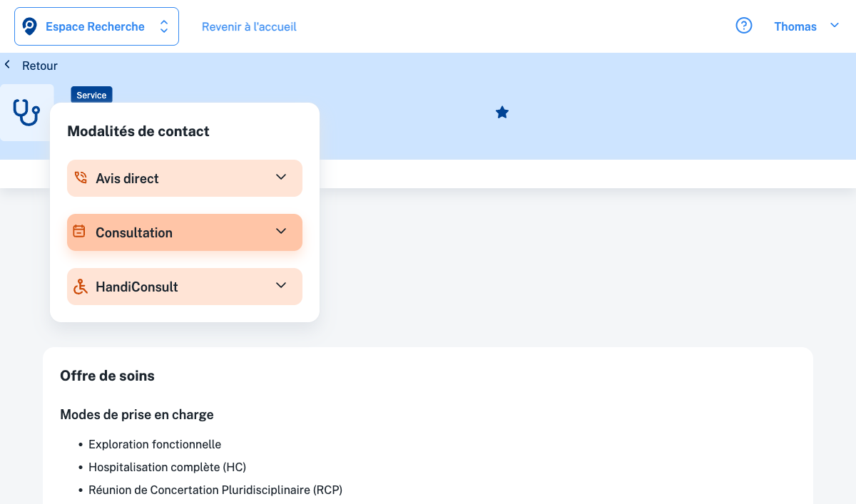The height and width of the screenshot is (504, 856).
Task: Click the Exploration fonctionnelle list item
Action: [155, 445]
